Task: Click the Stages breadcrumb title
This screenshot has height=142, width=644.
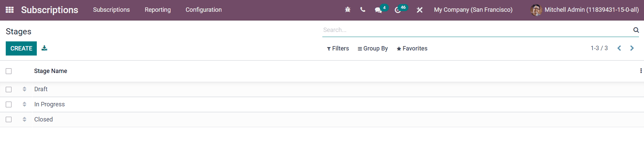Action: point(19,32)
